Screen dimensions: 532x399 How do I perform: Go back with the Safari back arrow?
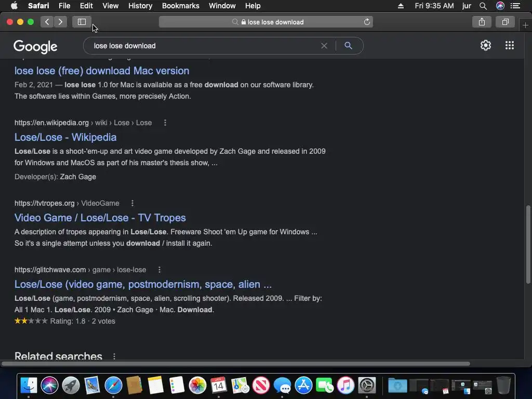pos(47,22)
